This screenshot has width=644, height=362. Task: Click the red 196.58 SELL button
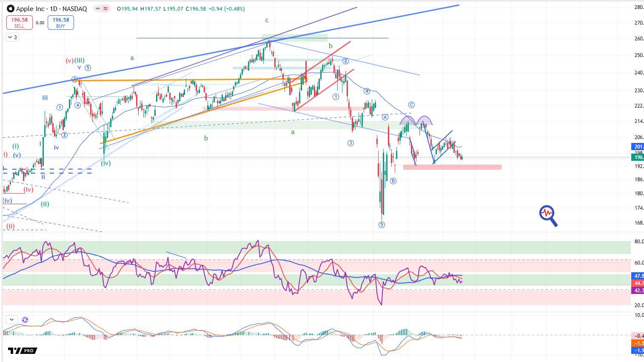click(x=19, y=23)
